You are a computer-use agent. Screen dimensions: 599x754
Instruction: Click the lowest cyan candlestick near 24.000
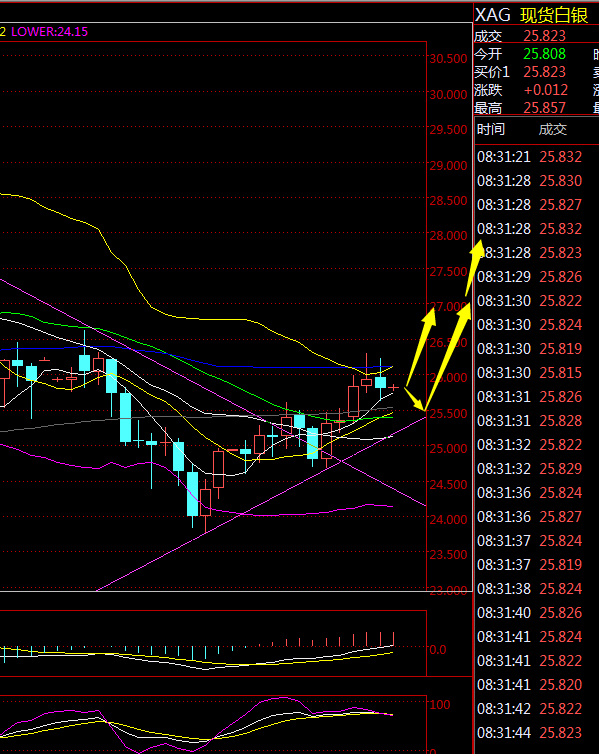click(192, 494)
